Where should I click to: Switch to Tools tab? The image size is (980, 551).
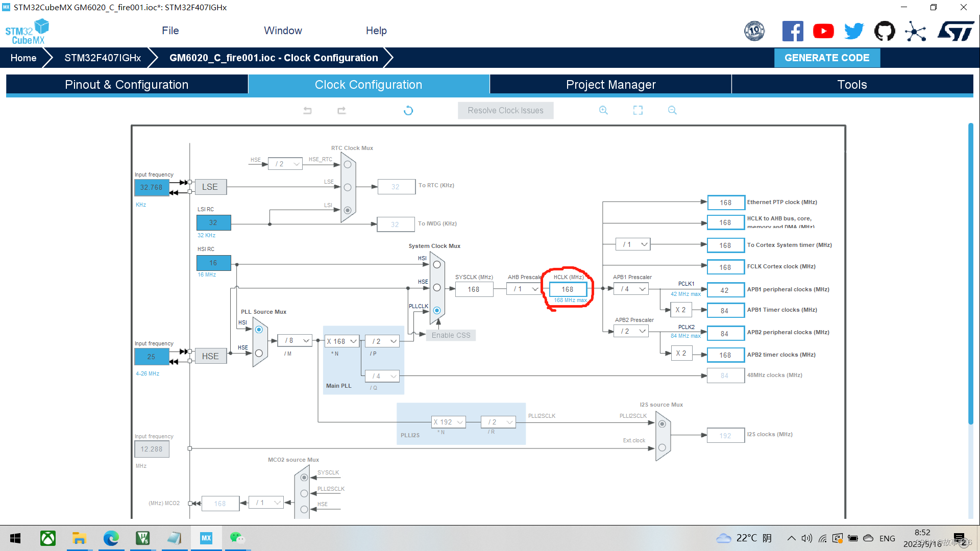tap(852, 85)
